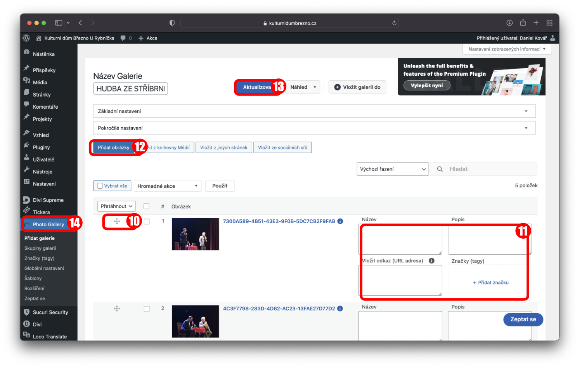582x392 pixels.
Task: Click the first image thumbnail
Action: [195, 234]
